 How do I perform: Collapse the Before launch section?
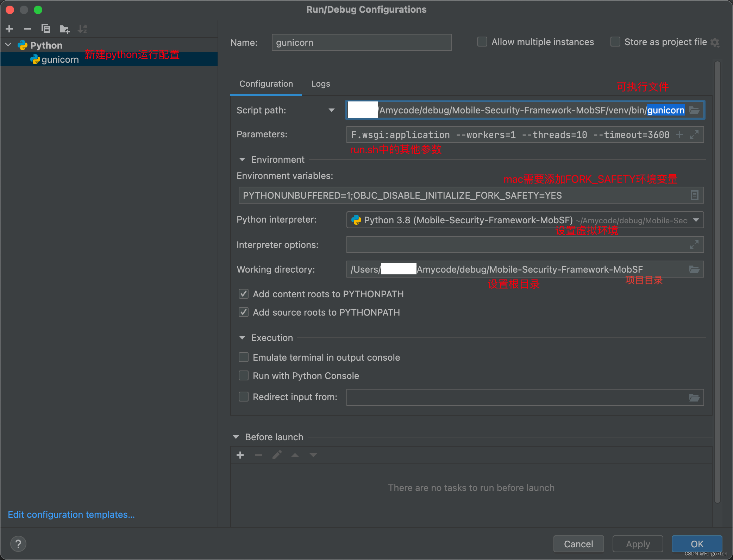pos(236,437)
